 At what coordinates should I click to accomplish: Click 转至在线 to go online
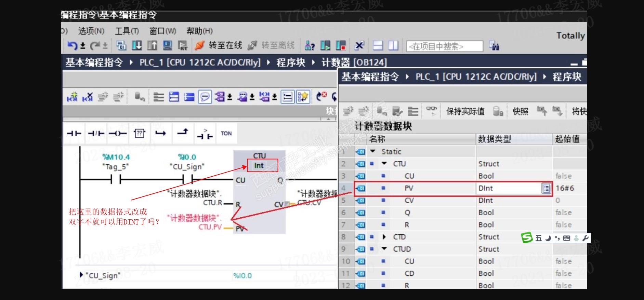[219, 45]
